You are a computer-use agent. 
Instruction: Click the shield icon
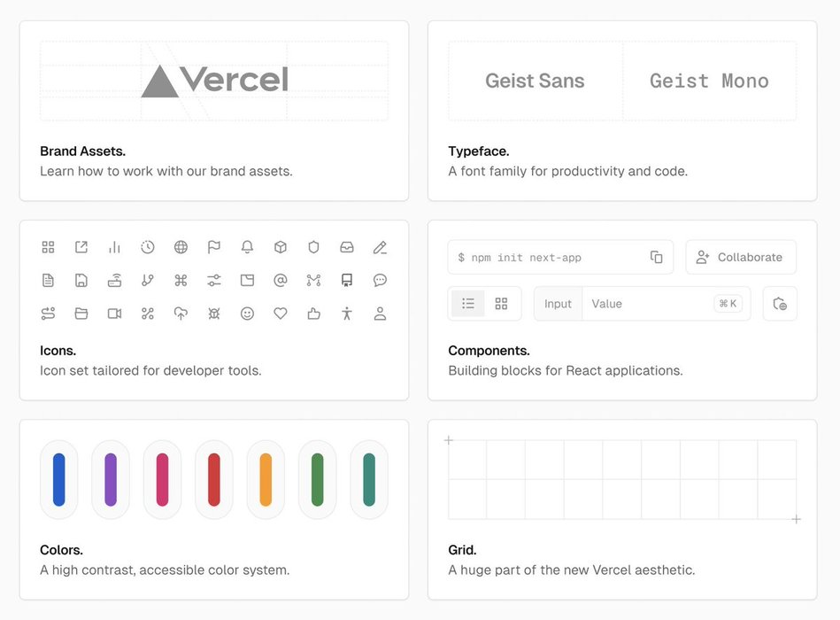click(313, 247)
